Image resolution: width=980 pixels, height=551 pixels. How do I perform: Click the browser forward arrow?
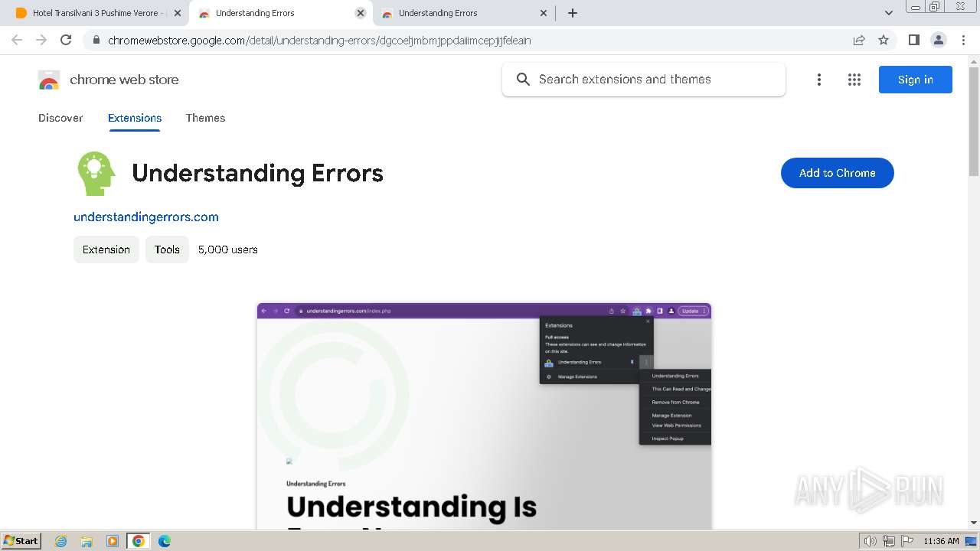[41, 40]
